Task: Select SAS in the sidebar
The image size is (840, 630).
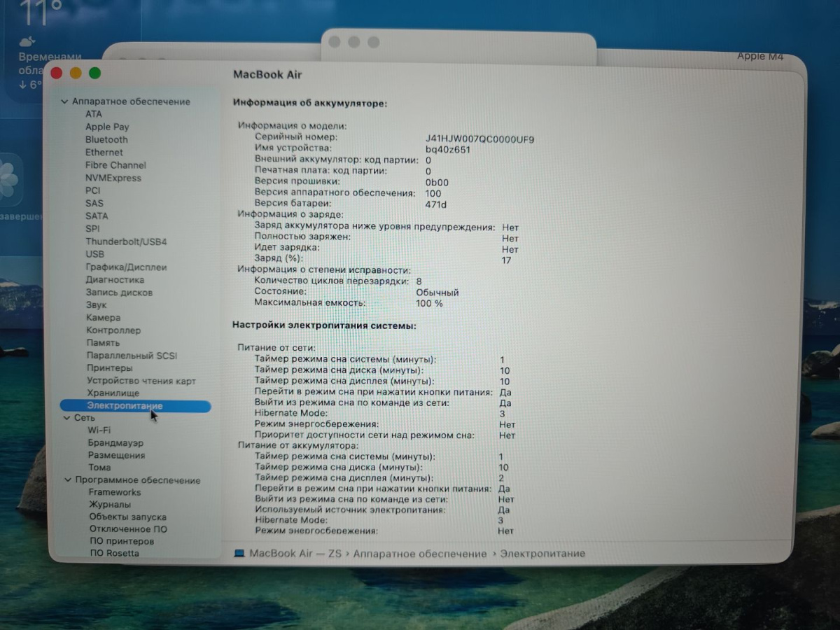Action: click(x=94, y=203)
